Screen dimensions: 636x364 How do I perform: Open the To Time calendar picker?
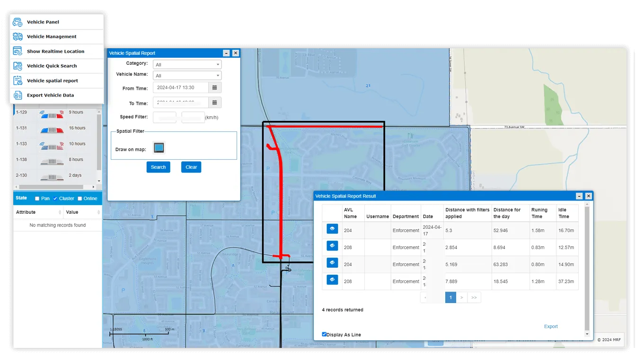214,103
